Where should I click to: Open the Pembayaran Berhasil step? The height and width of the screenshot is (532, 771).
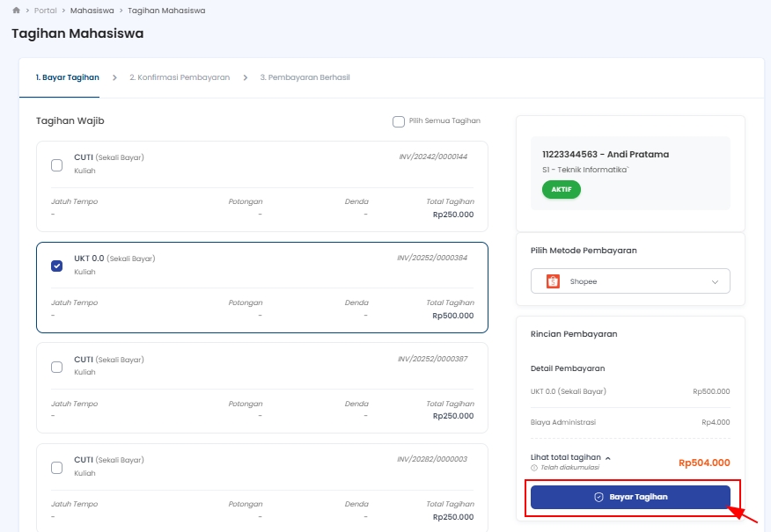pyautogui.click(x=305, y=77)
